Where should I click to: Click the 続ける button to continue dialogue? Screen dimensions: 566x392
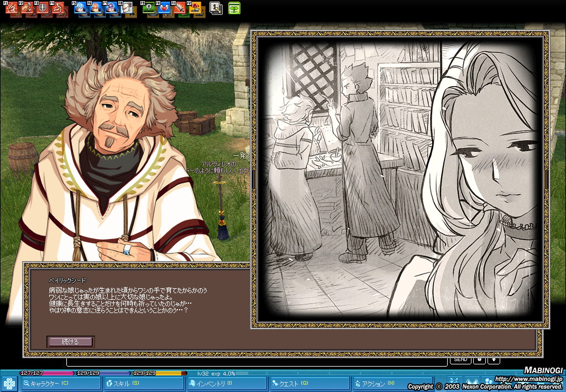point(70,342)
